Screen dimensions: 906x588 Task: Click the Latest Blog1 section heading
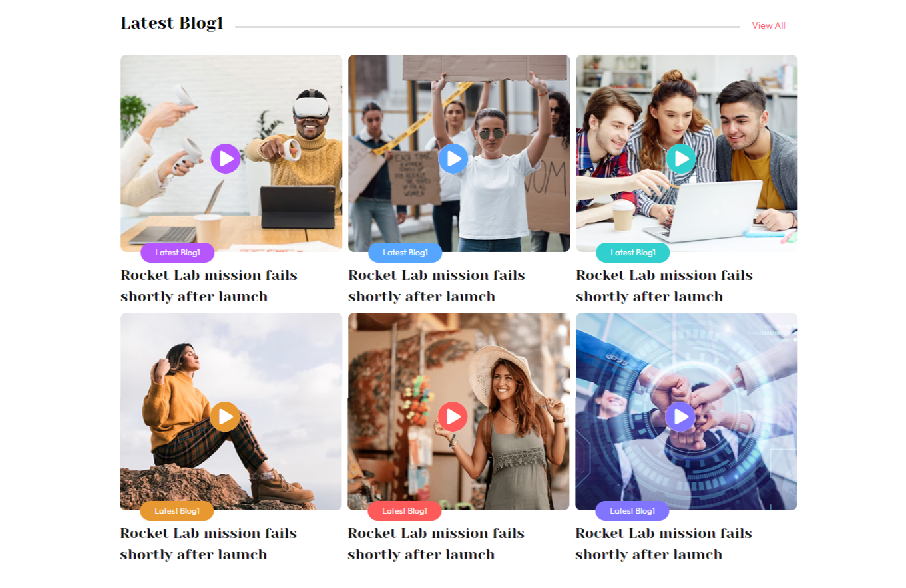pos(172,23)
